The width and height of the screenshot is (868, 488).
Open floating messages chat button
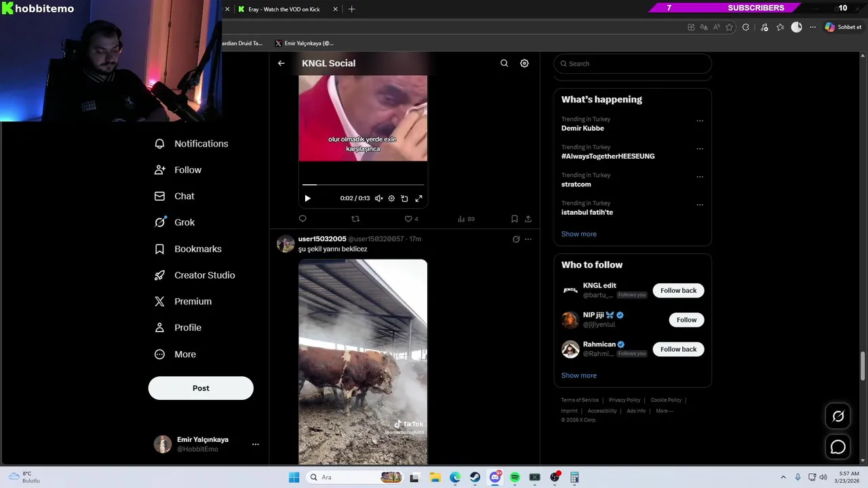point(838,447)
